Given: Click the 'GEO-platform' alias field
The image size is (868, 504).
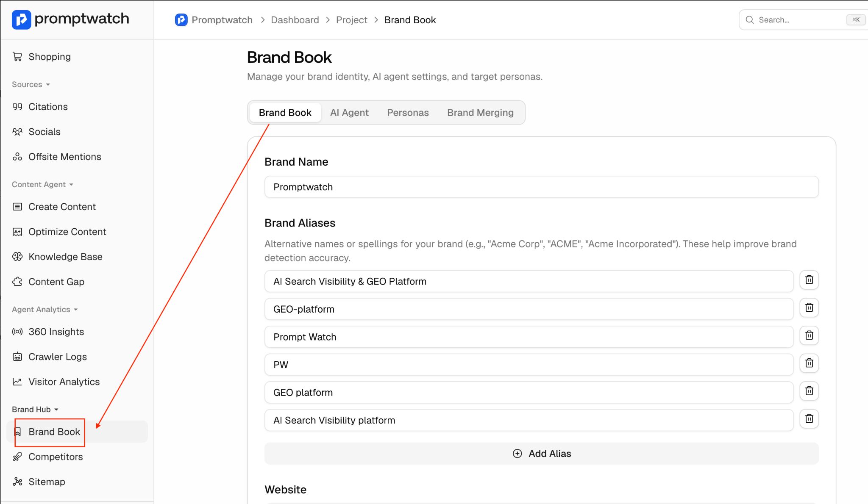Looking at the screenshot, I should point(529,309).
